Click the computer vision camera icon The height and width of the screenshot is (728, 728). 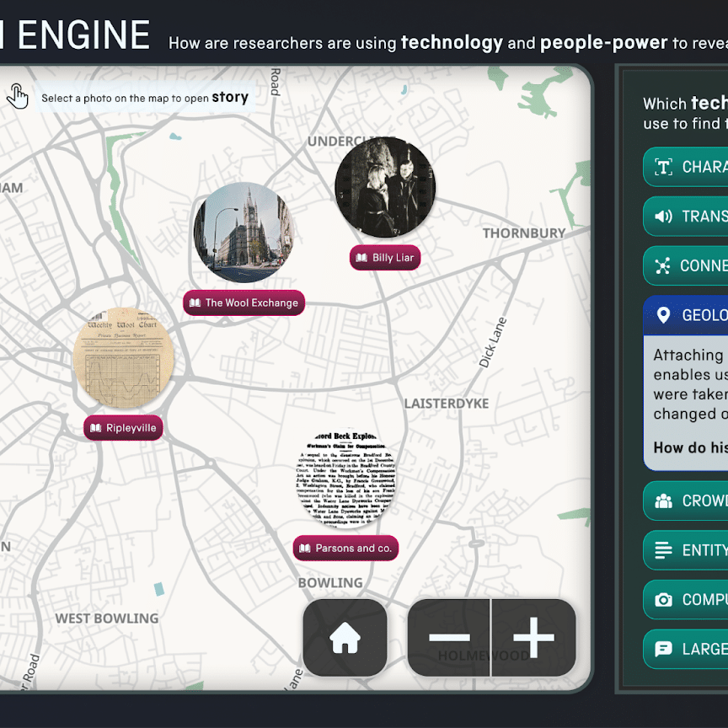click(x=663, y=600)
